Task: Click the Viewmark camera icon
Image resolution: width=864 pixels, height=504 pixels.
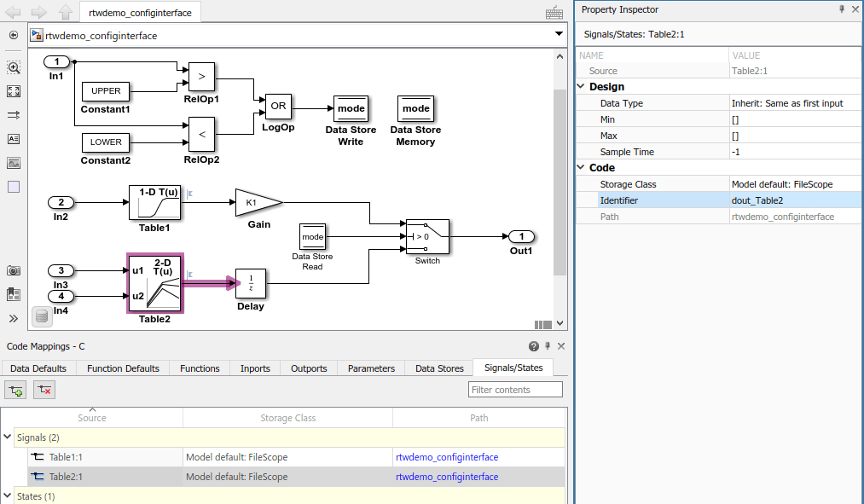Action: 13,269
